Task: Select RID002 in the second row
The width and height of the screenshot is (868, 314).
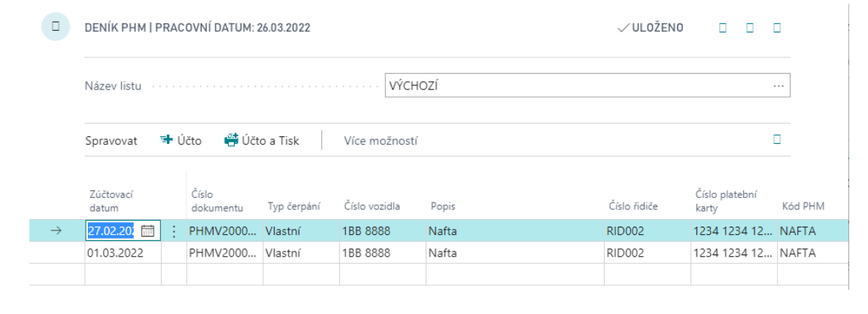Action: tap(625, 253)
